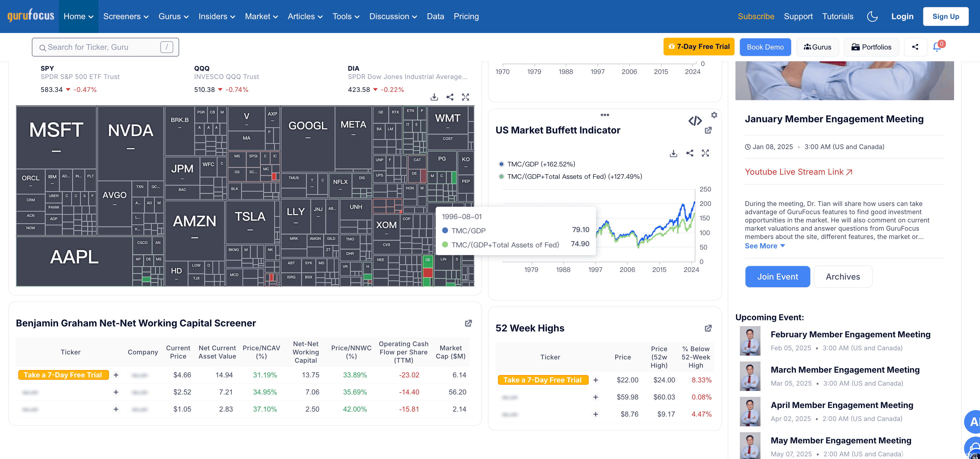Viewport: 980px width, 459px height.
Task: Open the Gurus navigation dropdown
Action: pyautogui.click(x=173, y=16)
